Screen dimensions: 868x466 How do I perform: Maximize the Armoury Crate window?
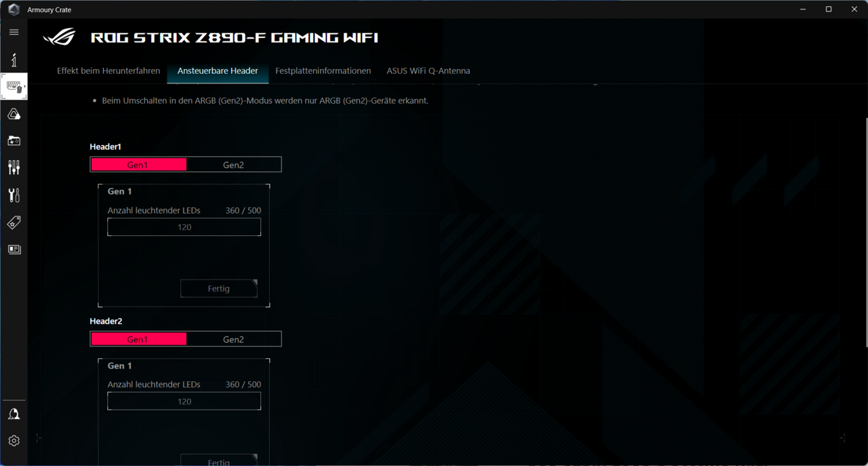[x=829, y=9]
